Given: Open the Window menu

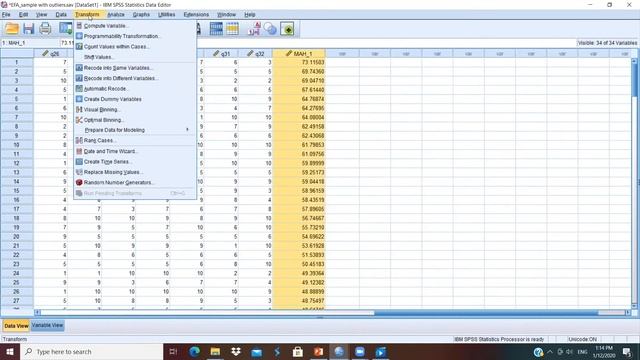Looking at the screenshot, I should pos(227,14).
